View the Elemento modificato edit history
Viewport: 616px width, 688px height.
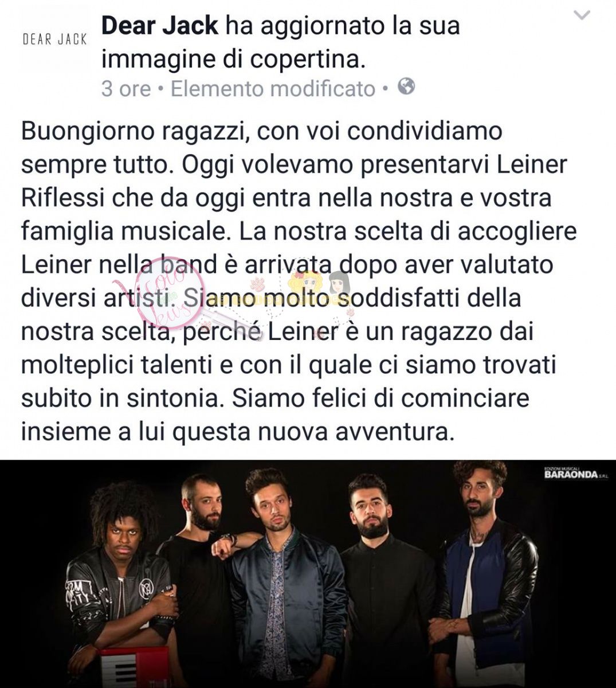pos(273,89)
